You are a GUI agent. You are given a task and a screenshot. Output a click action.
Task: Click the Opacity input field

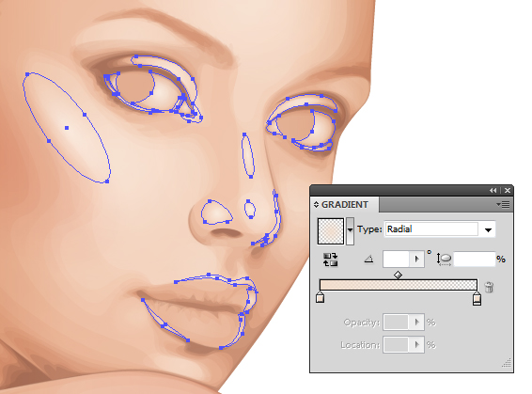point(396,322)
